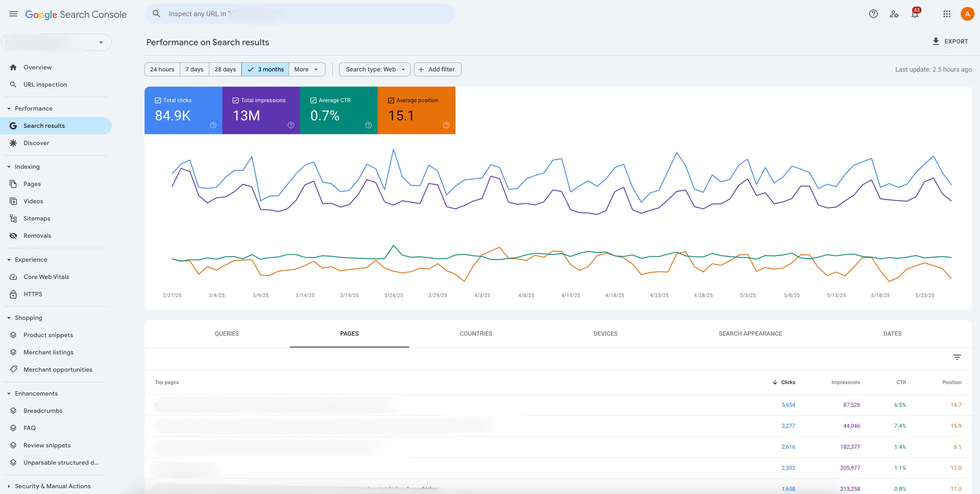980x494 pixels.
Task: Click the FAQ layers icon
Action: [x=13, y=428]
